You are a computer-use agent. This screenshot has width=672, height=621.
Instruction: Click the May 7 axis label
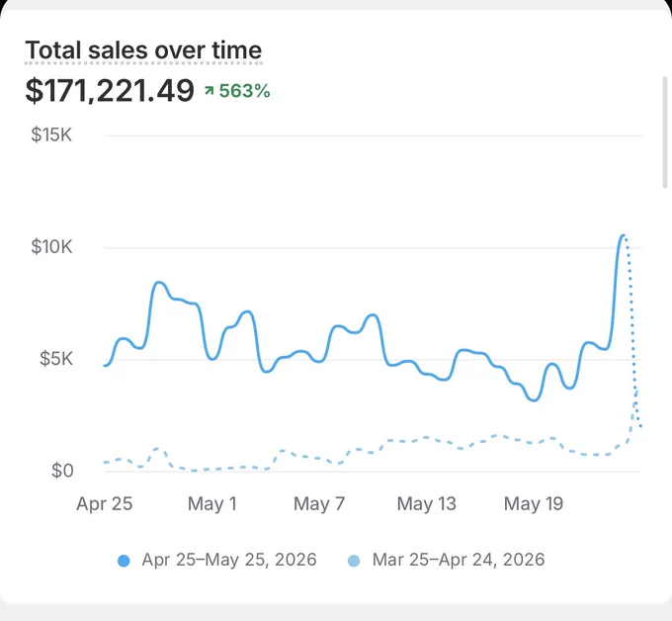click(x=319, y=503)
